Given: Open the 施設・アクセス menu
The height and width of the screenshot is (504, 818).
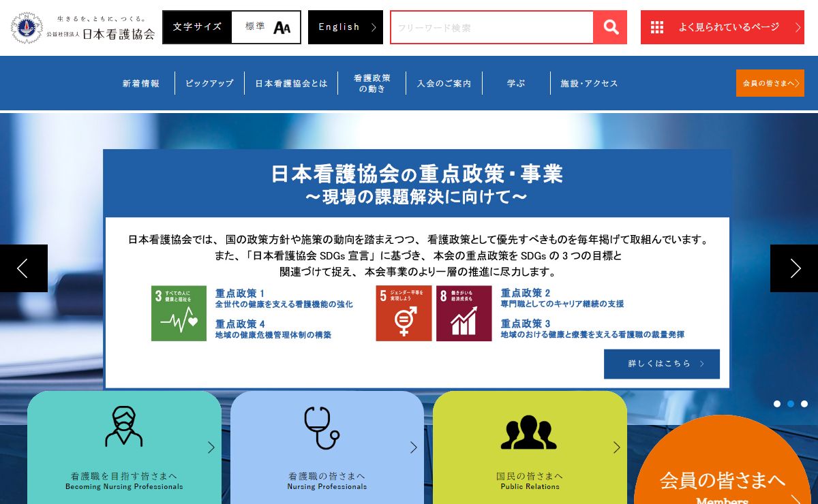Looking at the screenshot, I should (x=589, y=83).
